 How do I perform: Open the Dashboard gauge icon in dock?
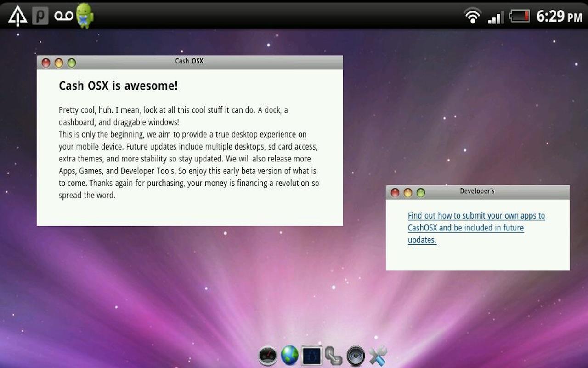coord(267,356)
